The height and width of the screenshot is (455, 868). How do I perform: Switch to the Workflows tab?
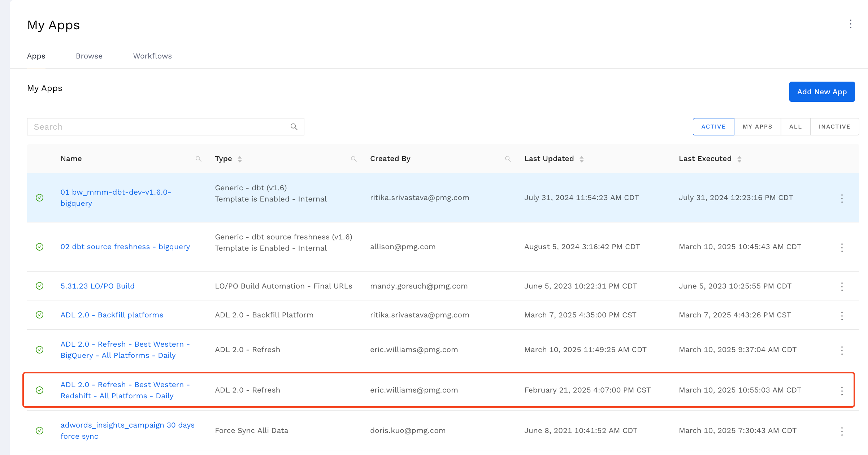pyautogui.click(x=152, y=56)
